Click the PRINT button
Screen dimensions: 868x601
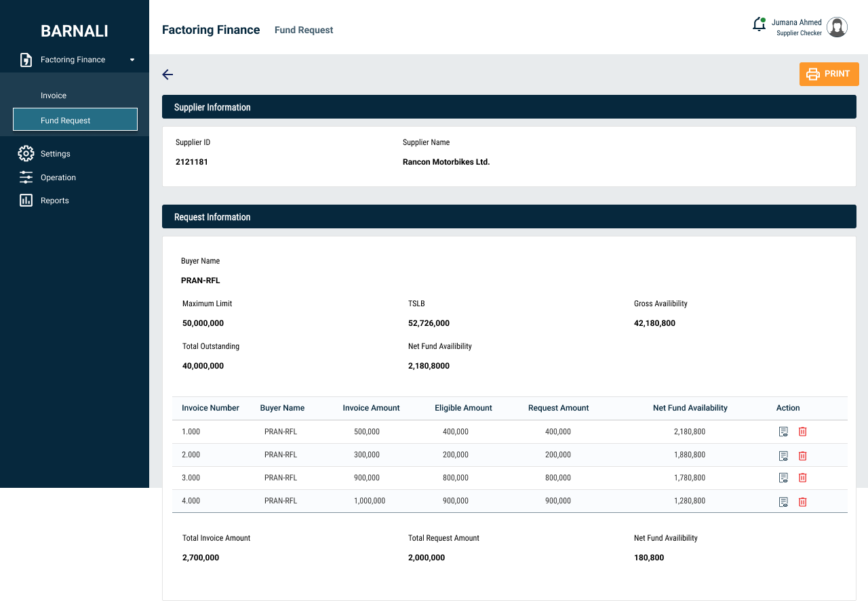829,74
